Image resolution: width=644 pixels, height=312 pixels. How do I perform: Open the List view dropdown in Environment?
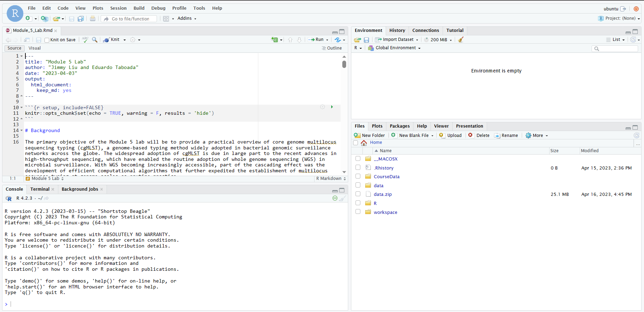616,40
